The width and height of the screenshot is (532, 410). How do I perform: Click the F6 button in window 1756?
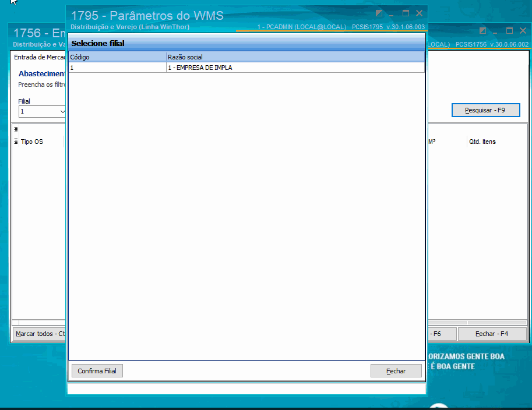click(442, 334)
